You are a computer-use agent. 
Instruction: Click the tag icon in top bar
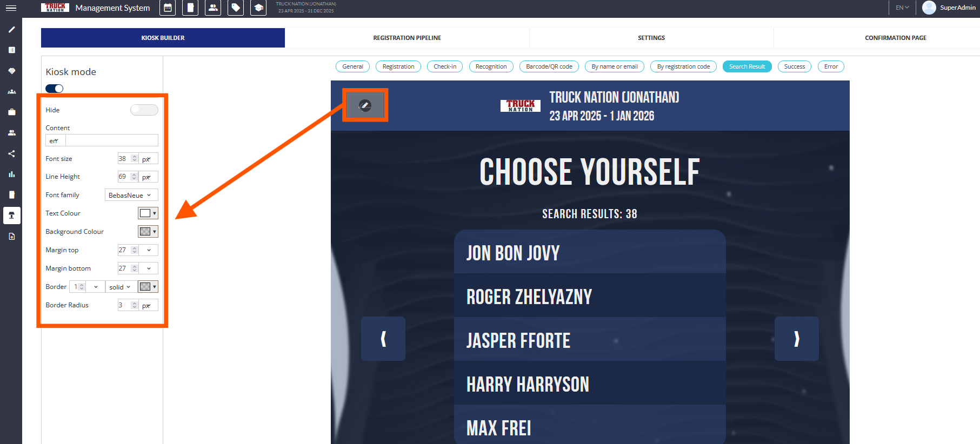point(236,8)
